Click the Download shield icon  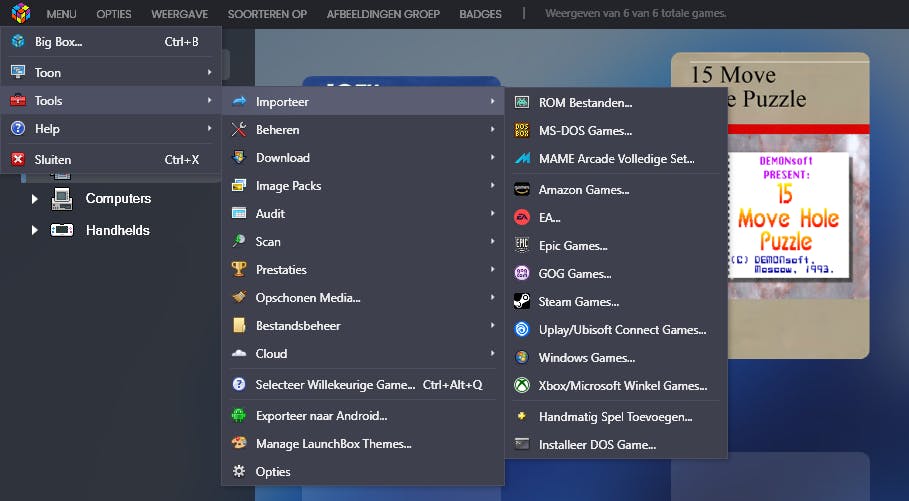tap(239, 157)
